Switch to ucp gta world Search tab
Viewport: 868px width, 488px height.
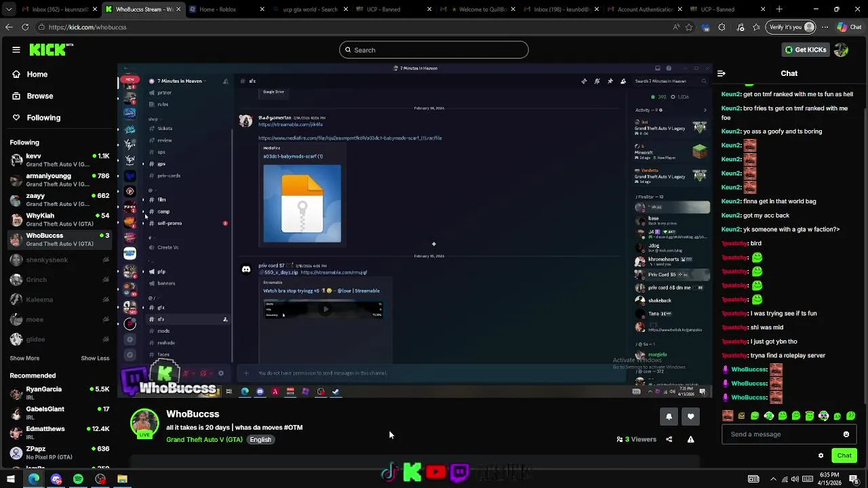click(310, 9)
